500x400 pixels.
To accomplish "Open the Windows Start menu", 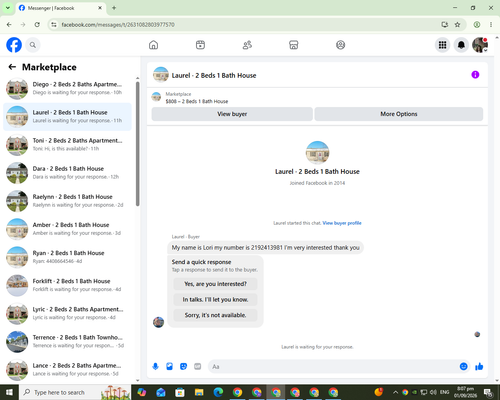I will (x=9, y=392).
